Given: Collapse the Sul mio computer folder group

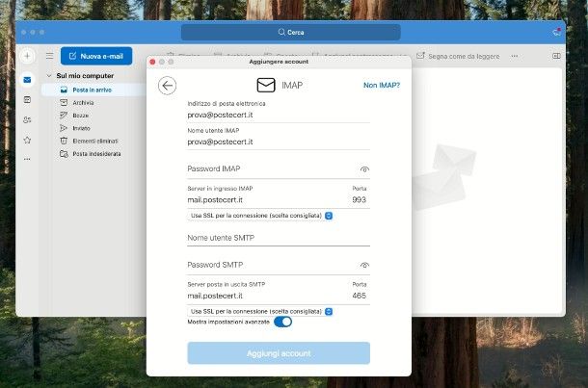Looking at the screenshot, I should click(49, 76).
